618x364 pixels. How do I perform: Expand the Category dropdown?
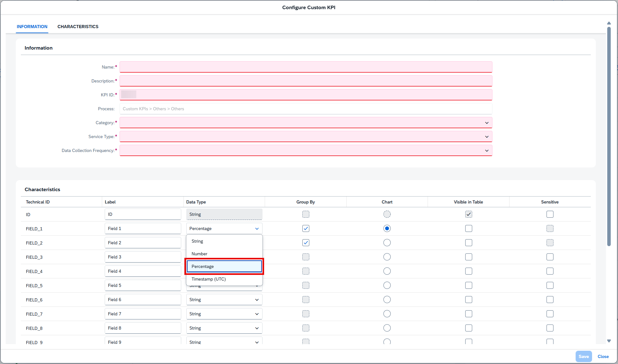487,123
